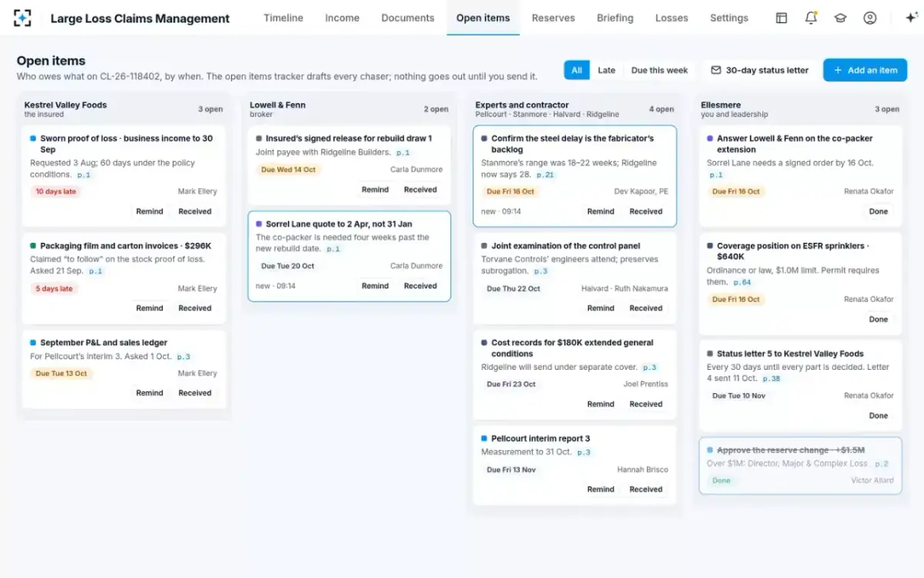Mark Status letter 5 item Done

click(879, 415)
